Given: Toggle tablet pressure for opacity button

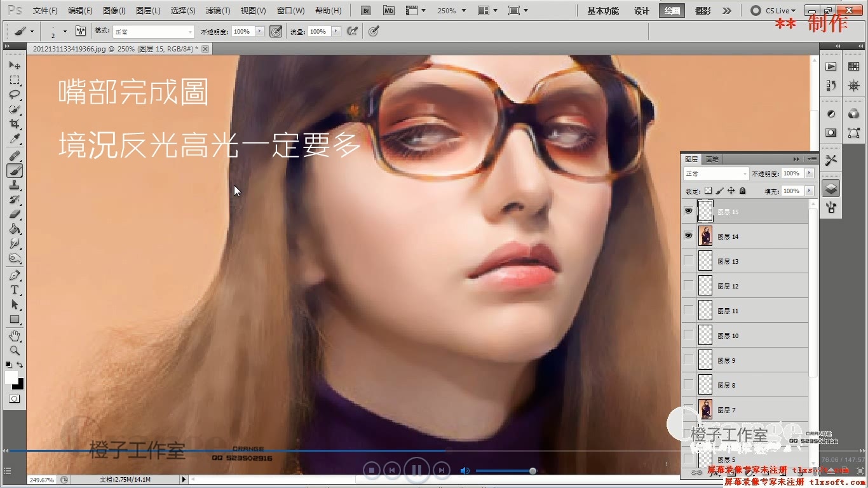Looking at the screenshot, I should point(276,31).
